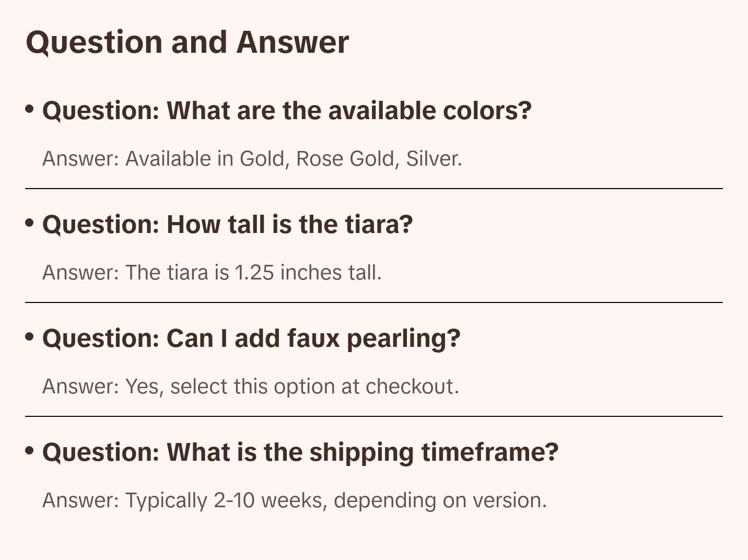Click the bullet next to the tiara height question
The height and width of the screenshot is (560, 748).
point(30,223)
